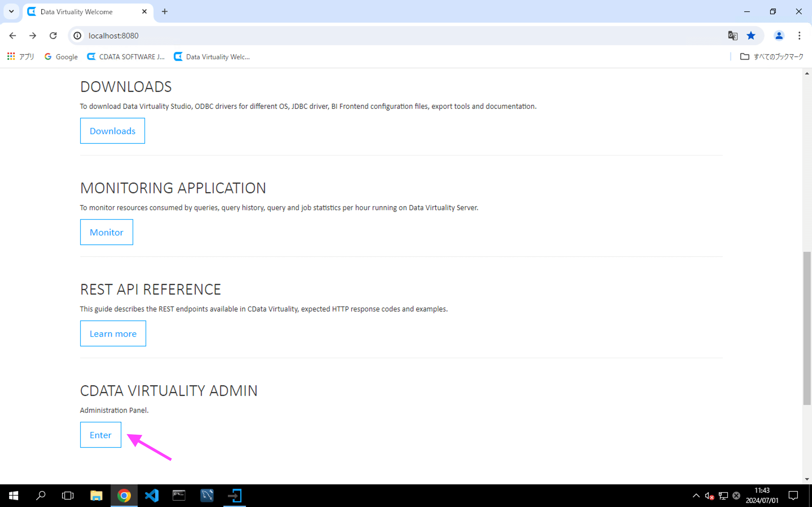
Task: Click the page vertical scrollbar thumb
Action: (807, 329)
